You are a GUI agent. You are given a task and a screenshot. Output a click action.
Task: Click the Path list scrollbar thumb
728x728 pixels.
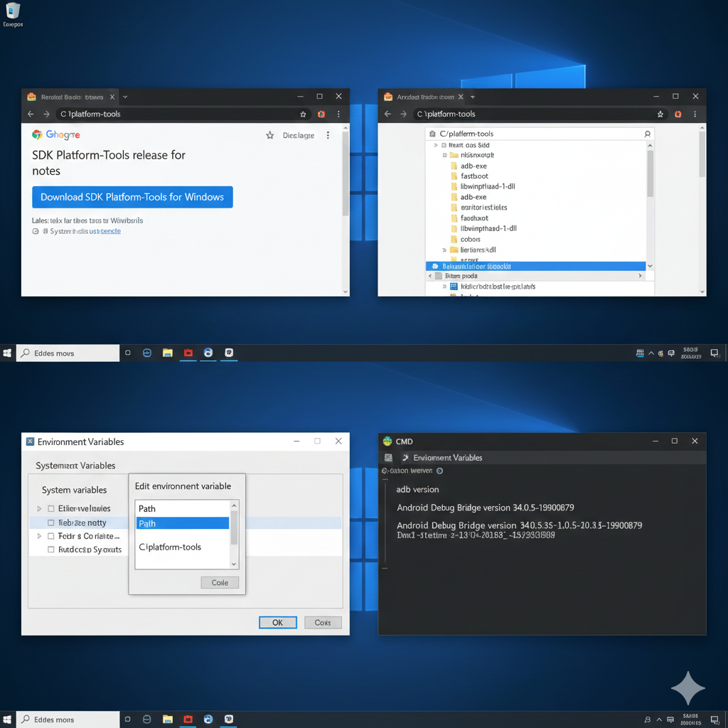234,527
